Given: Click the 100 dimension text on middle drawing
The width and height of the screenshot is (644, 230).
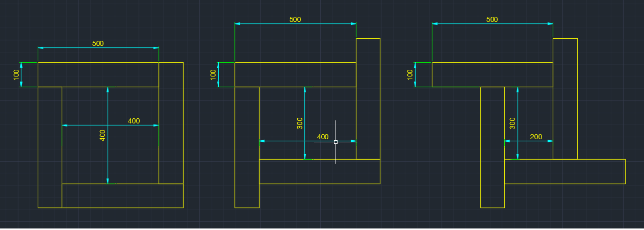Looking at the screenshot, I should pos(213,75).
